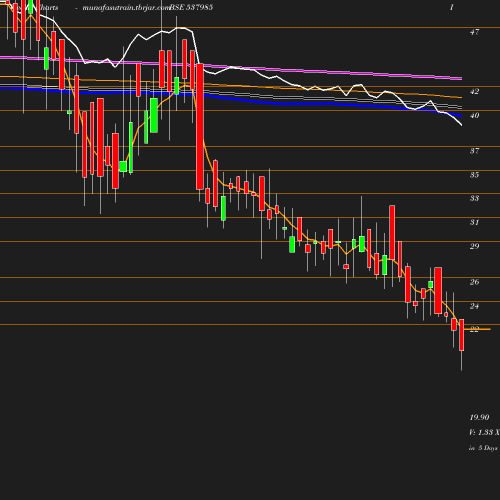Screen dimensions: 500x500
Task: Select the 33 price axis label
Action: [x=474, y=198]
